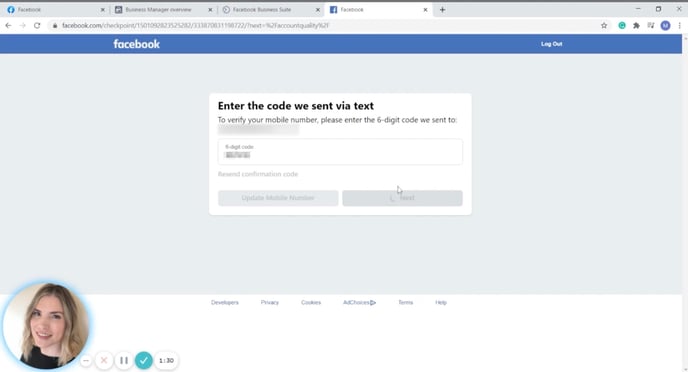This screenshot has height=372, width=688.
Task: Click the Enter the code we sent heading
Action: tap(296, 106)
